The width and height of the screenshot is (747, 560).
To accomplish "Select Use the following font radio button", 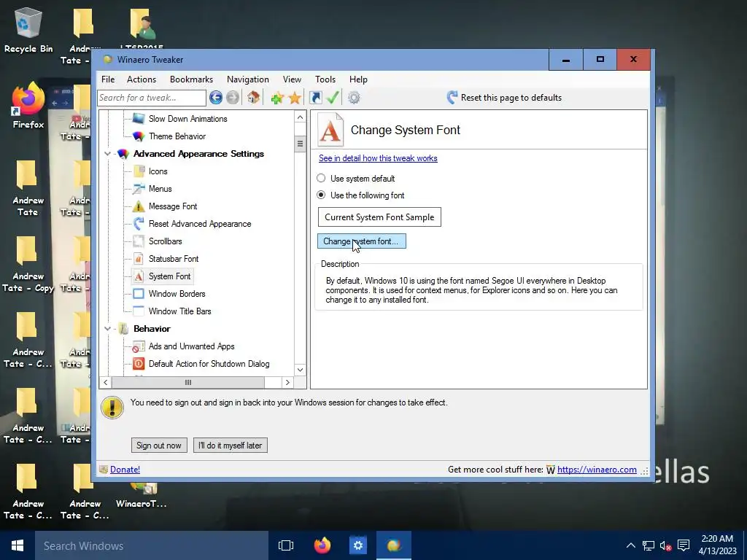I will 321,195.
